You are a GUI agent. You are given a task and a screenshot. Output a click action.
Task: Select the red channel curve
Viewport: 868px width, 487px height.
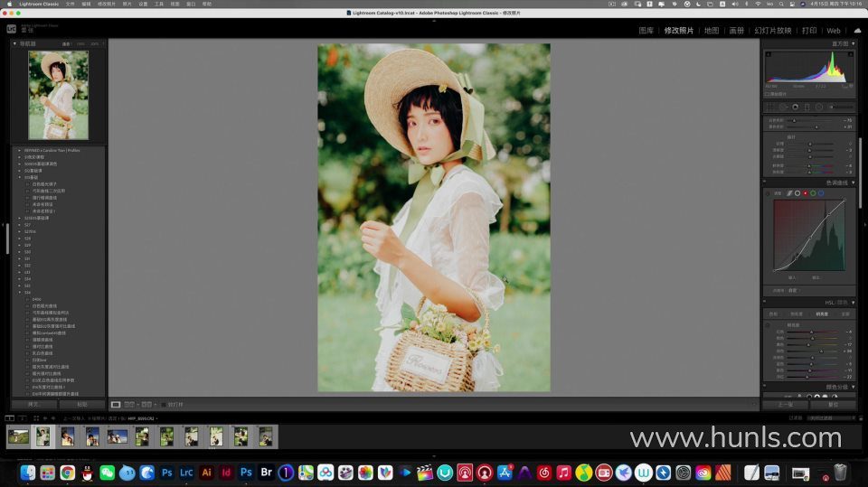point(805,193)
